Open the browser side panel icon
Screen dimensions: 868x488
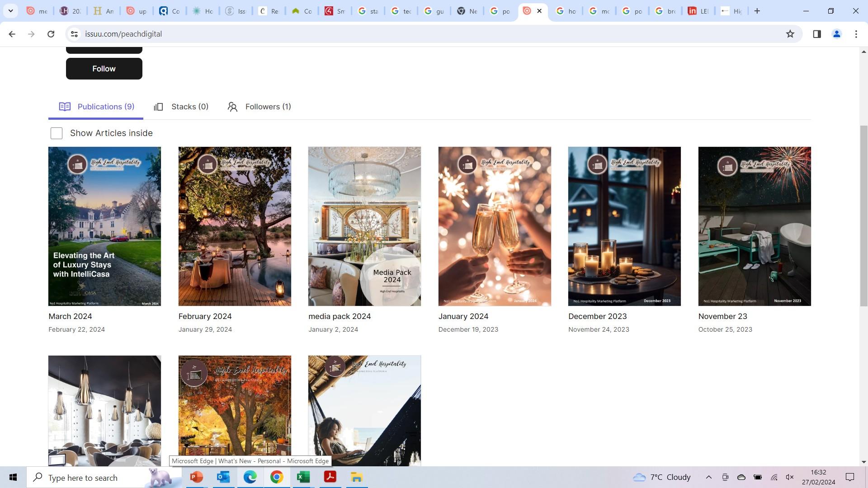tap(816, 34)
